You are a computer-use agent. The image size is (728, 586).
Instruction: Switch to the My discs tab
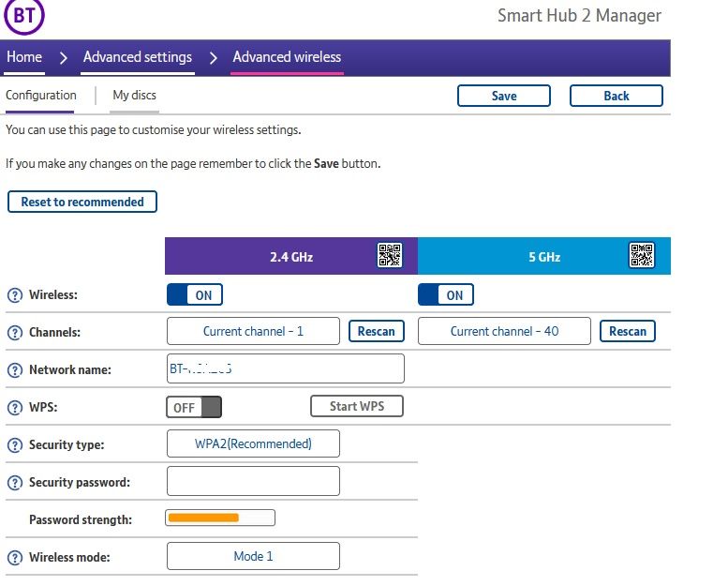(x=134, y=95)
